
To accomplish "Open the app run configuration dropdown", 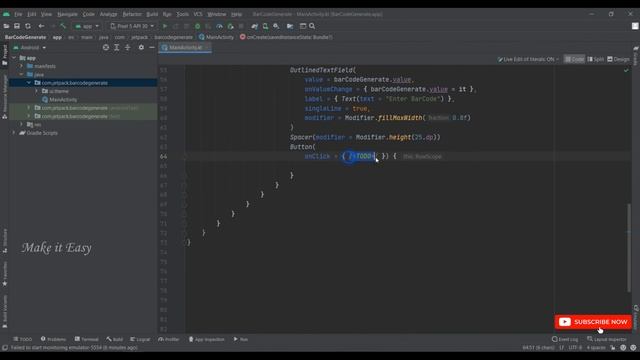I will [87, 26].
